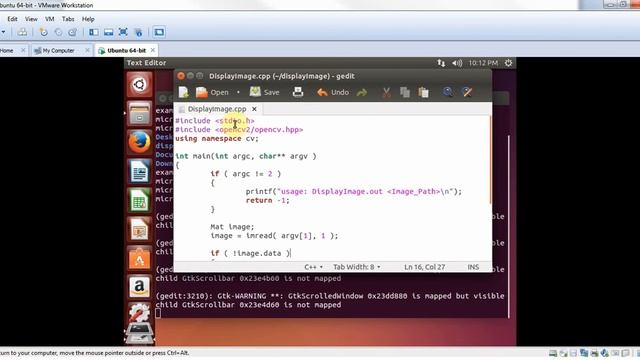Open the snapshot manager icon in VMware toolbar
Screen dimensions: 640x360
pos(73,32)
